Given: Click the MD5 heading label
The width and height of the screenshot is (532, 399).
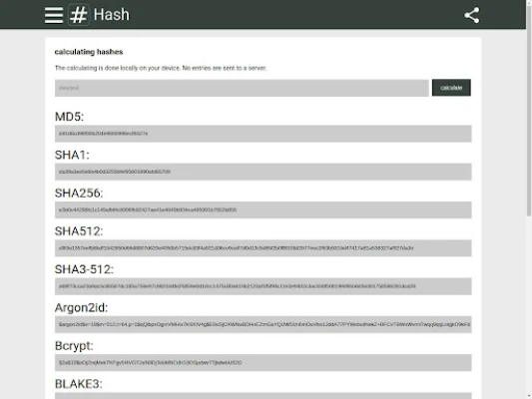Looking at the screenshot, I should pyautogui.click(x=69, y=117).
